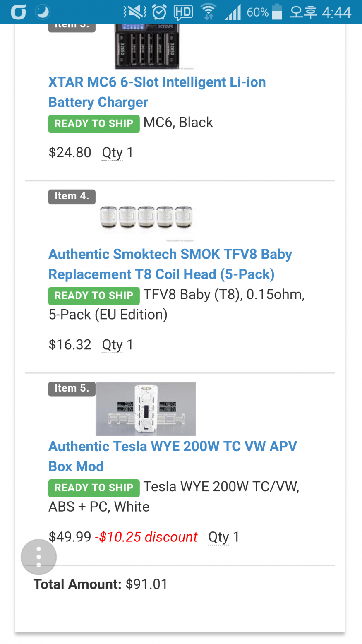
Task: Open Tesla WYE 200W Box Mod link
Action: (x=173, y=456)
